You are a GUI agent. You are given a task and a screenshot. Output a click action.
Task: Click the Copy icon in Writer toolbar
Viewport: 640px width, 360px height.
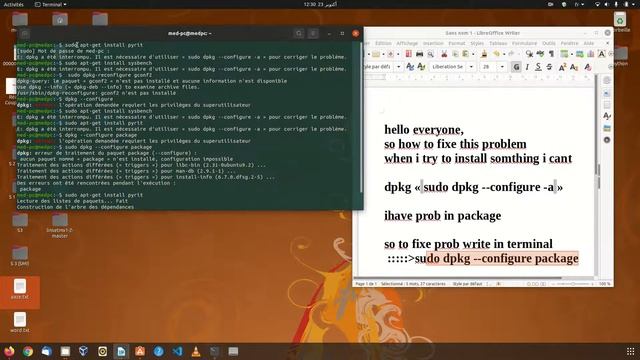(x=455, y=54)
